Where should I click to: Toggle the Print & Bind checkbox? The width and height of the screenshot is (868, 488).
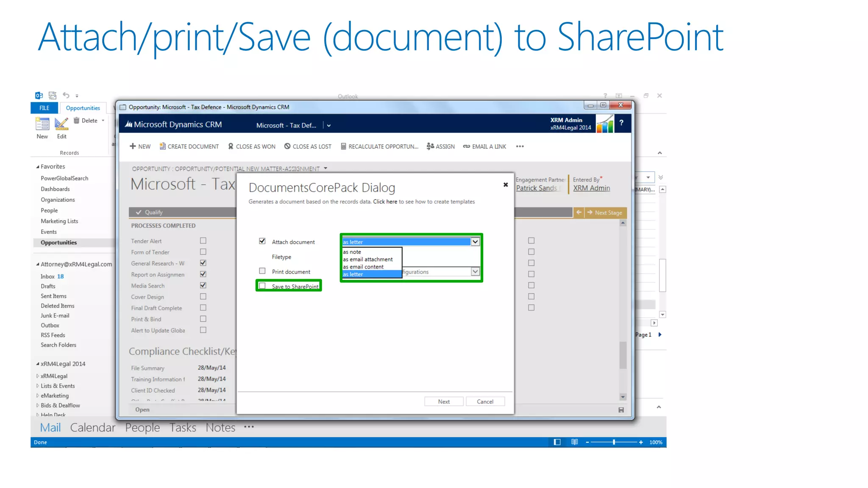203,319
